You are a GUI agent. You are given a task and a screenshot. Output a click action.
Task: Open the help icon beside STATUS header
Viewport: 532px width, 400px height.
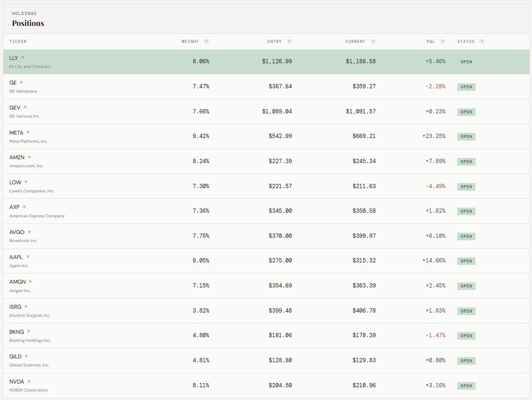(x=482, y=42)
